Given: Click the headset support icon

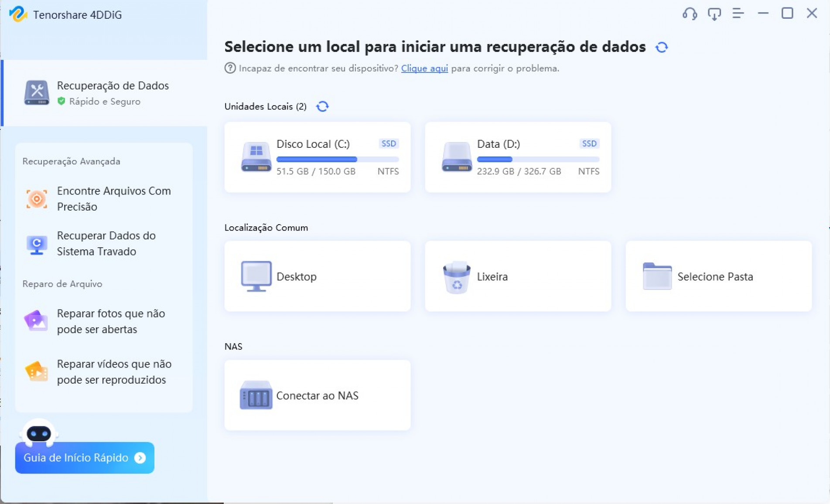Looking at the screenshot, I should coord(690,14).
